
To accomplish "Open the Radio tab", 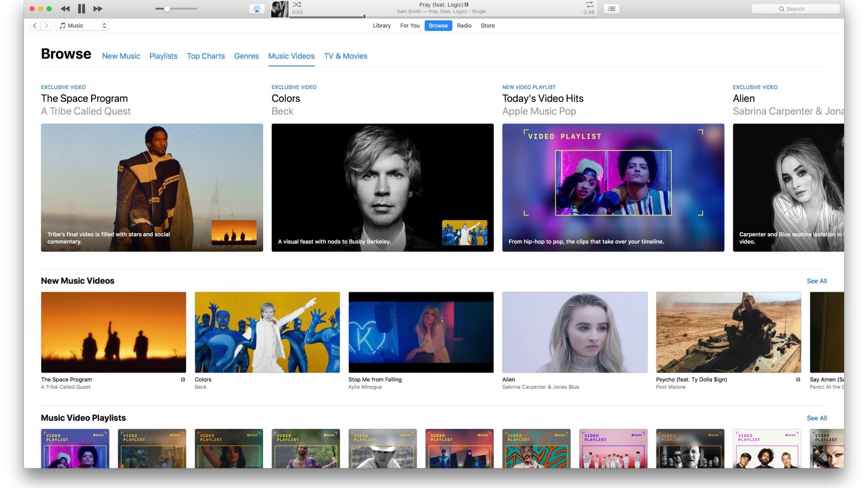I will click(464, 25).
